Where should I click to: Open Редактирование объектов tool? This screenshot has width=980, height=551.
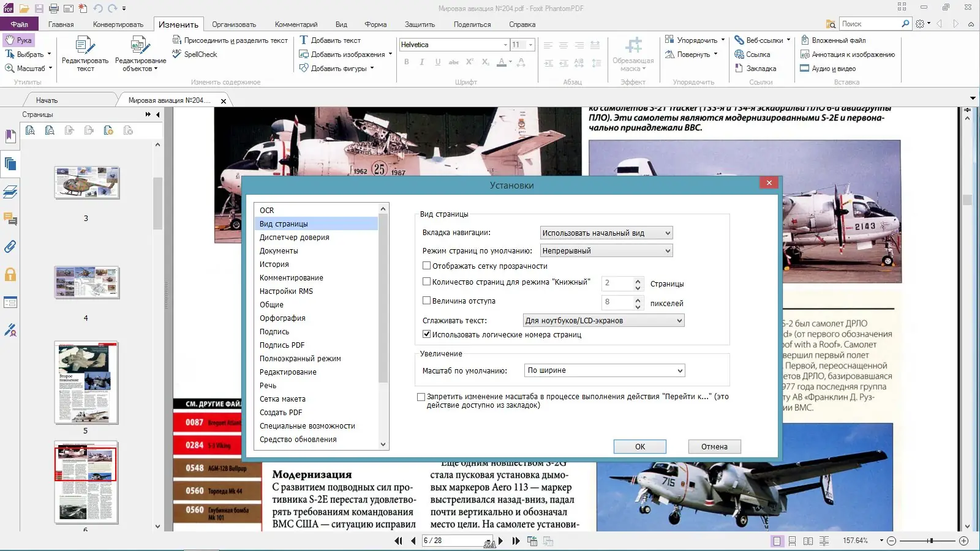tap(140, 54)
